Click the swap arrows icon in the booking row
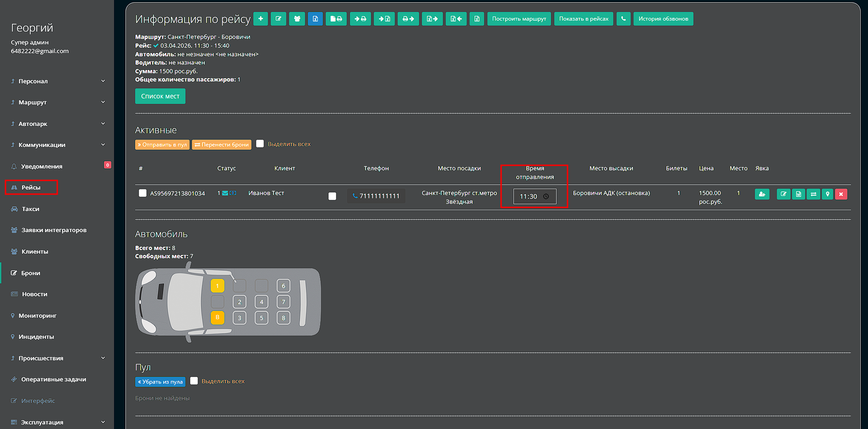The height and width of the screenshot is (429, 868). (x=813, y=194)
